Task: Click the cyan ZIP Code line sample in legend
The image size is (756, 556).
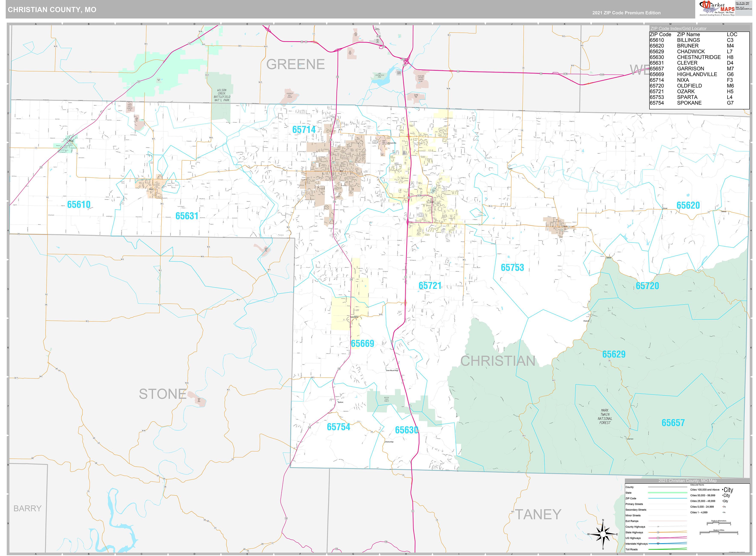Action: [667, 498]
